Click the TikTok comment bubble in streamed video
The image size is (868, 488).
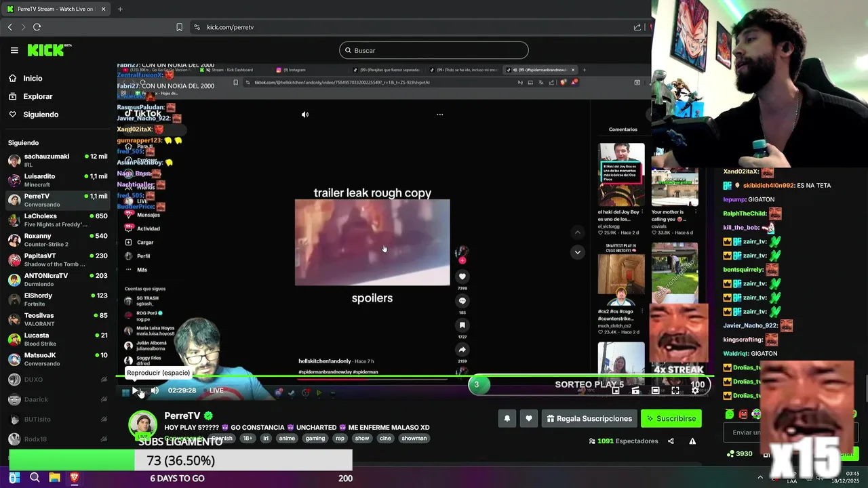coord(462,301)
